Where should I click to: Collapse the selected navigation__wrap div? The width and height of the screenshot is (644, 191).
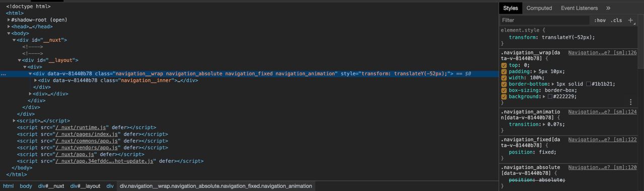tap(30, 74)
